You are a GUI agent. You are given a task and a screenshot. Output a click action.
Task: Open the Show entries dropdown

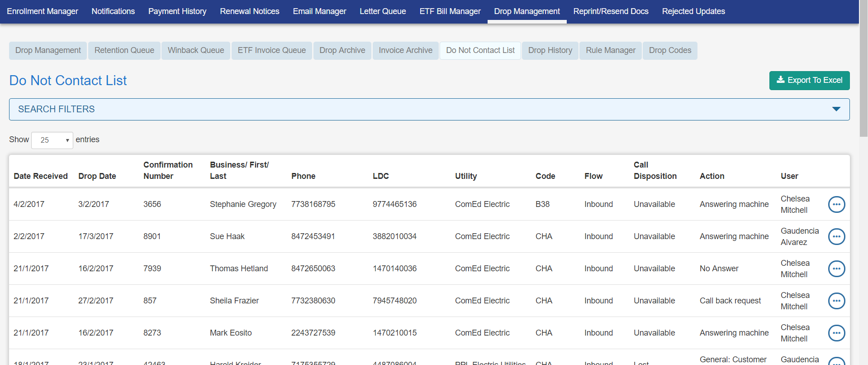point(52,140)
